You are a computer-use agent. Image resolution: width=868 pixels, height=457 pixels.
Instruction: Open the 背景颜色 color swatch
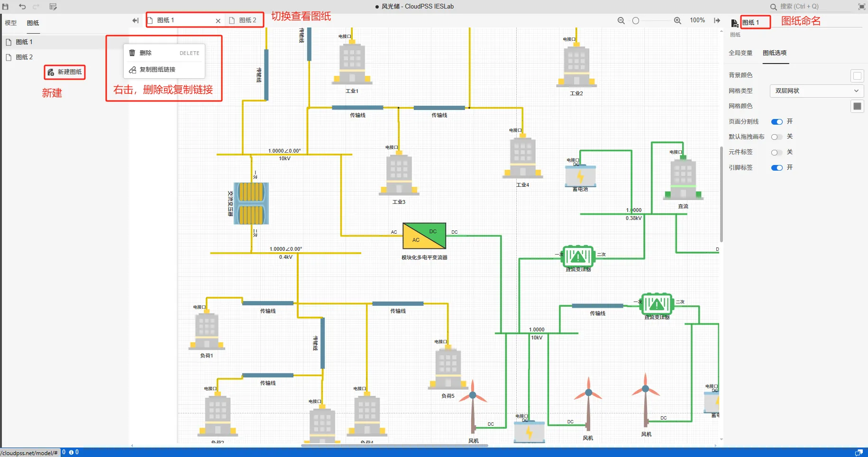coord(857,76)
